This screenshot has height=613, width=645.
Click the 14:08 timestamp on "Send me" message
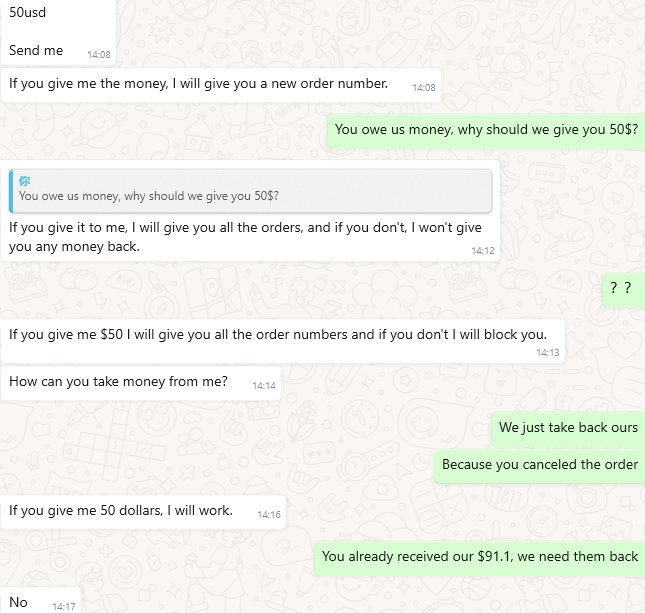click(99, 55)
